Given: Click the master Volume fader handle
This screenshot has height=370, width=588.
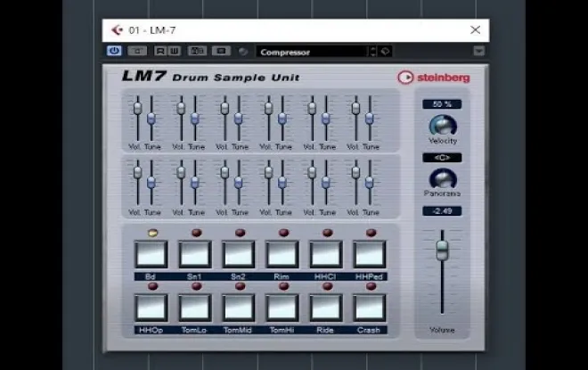Looking at the screenshot, I should coord(442,251).
